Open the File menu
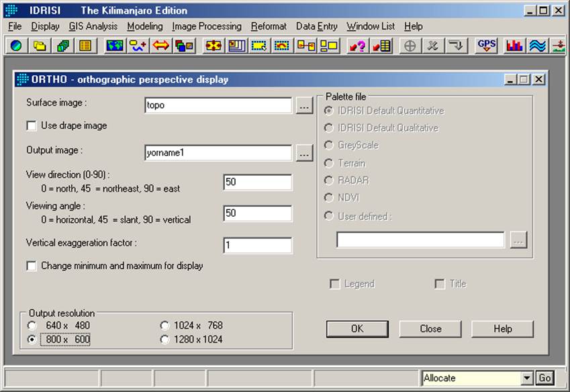This screenshot has width=570, height=392. 15,26
